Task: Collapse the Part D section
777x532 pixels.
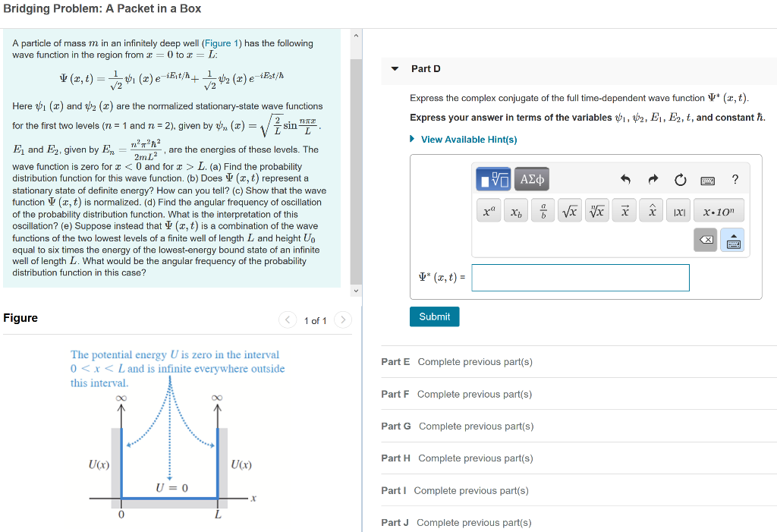Action: coord(395,68)
